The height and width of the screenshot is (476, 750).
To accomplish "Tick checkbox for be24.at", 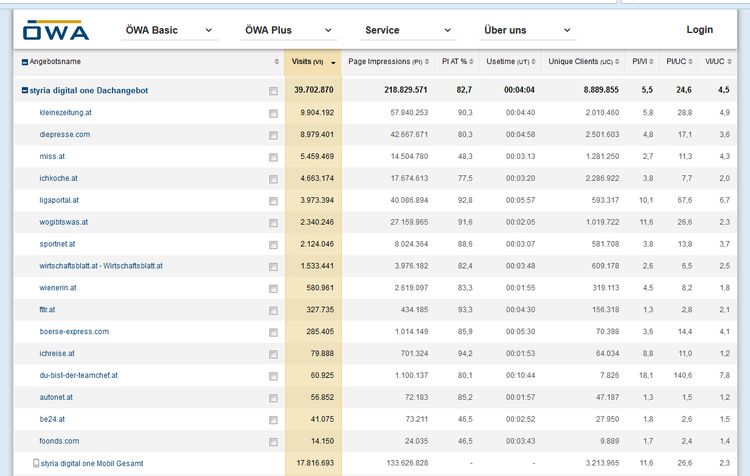I will pos(273,420).
